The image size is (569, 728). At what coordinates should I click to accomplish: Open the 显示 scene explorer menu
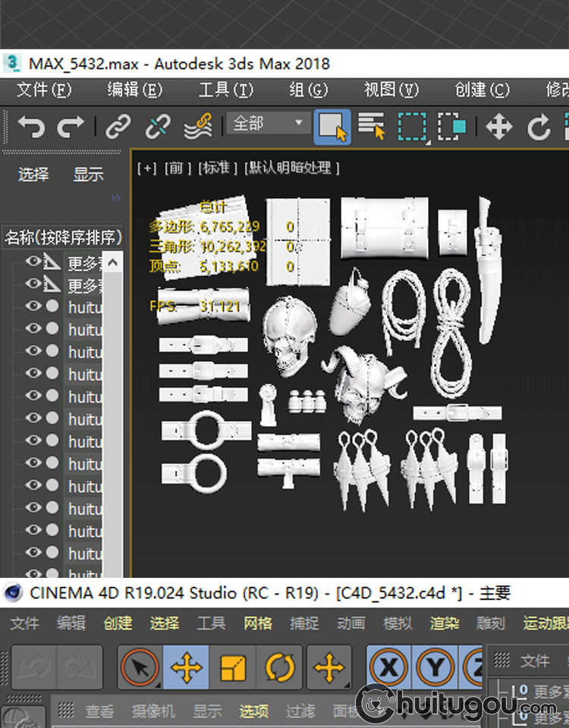point(88,174)
